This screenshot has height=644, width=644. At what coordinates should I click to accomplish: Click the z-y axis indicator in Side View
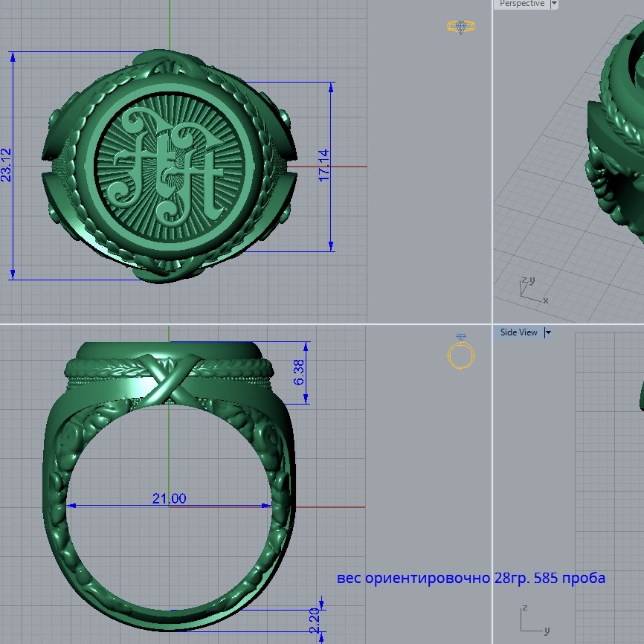(x=535, y=620)
